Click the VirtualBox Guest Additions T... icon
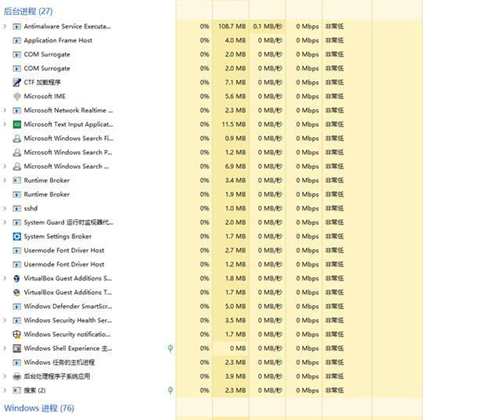The width and height of the screenshot is (500, 420). point(17,293)
